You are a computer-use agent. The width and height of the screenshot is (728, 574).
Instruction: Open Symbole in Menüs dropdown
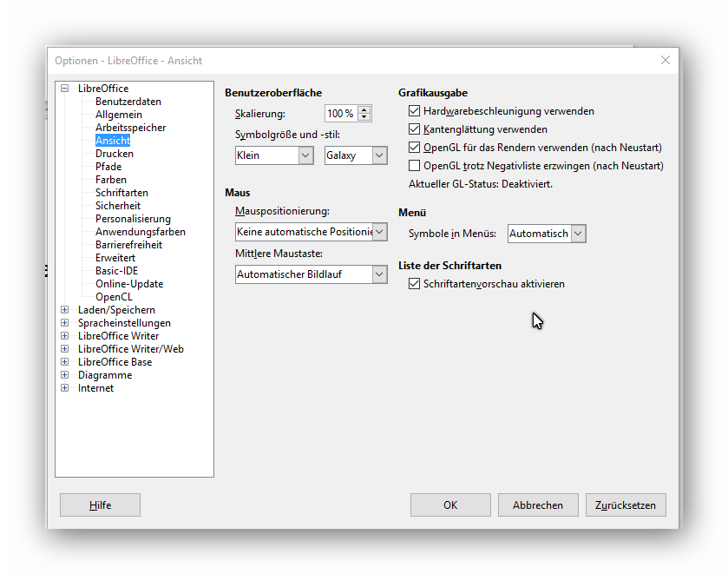tap(547, 234)
